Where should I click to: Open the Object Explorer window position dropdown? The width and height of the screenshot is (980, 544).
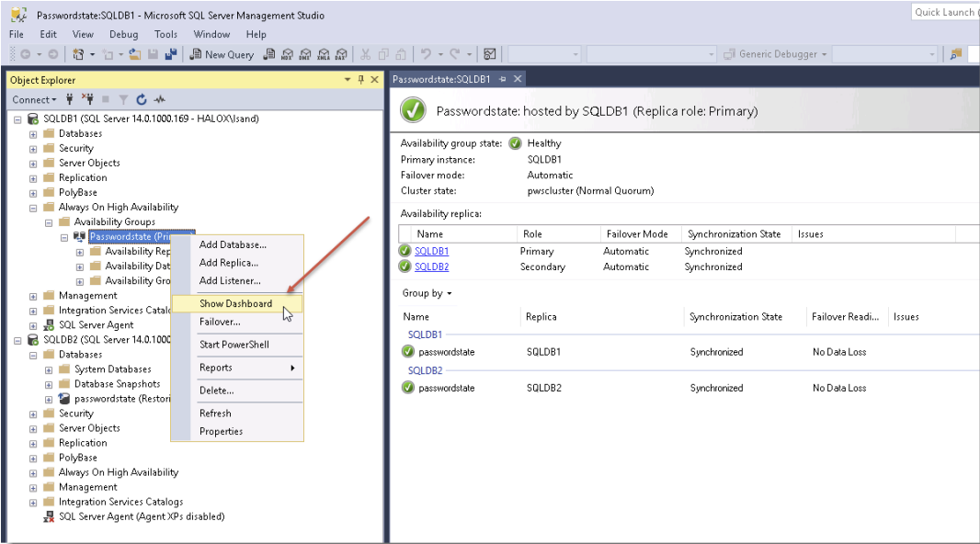(348, 80)
